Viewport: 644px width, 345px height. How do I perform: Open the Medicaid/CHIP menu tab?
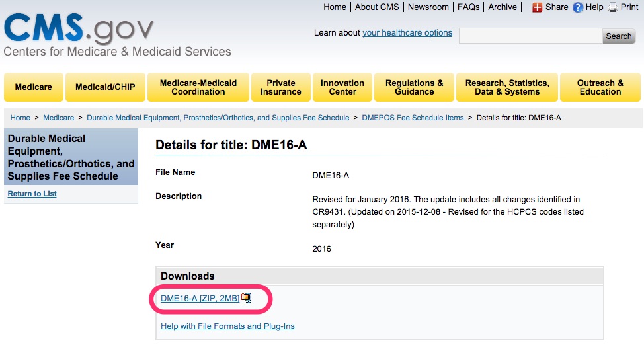pyautogui.click(x=105, y=87)
